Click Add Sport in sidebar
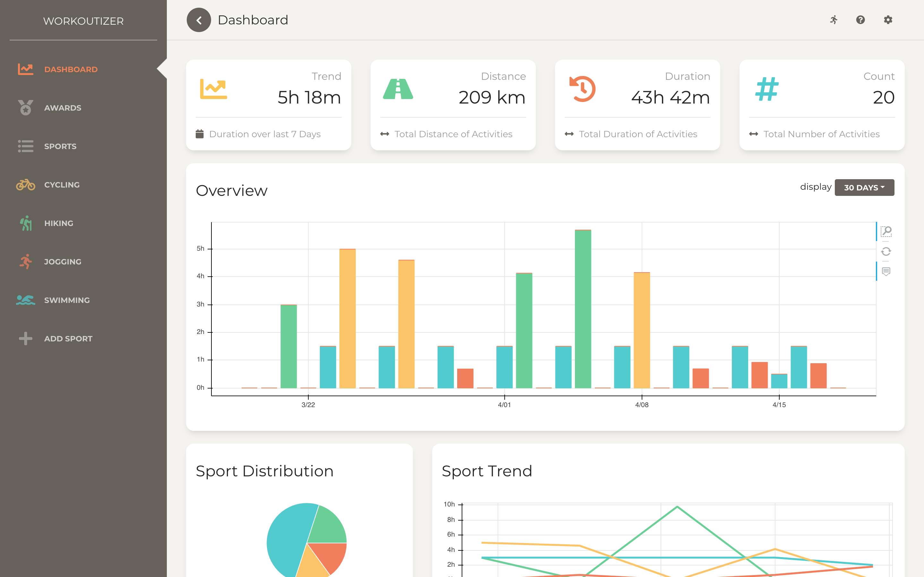 click(x=68, y=339)
